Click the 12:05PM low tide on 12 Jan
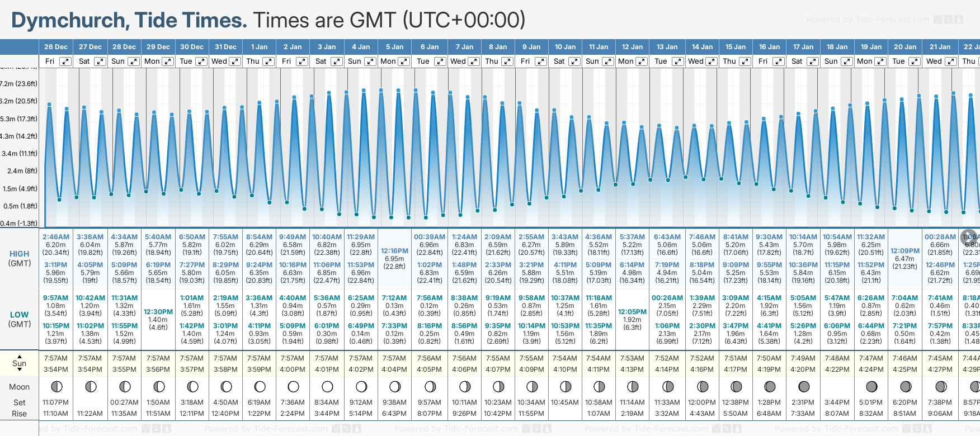The width and height of the screenshot is (980, 436). [x=632, y=312]
